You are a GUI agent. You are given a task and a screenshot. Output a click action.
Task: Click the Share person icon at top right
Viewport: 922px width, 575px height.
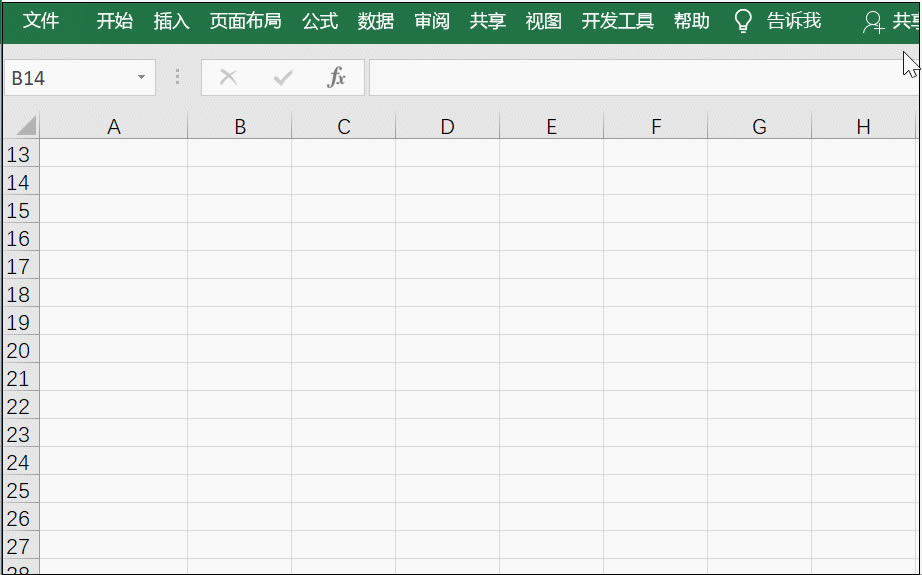[873, 22]
